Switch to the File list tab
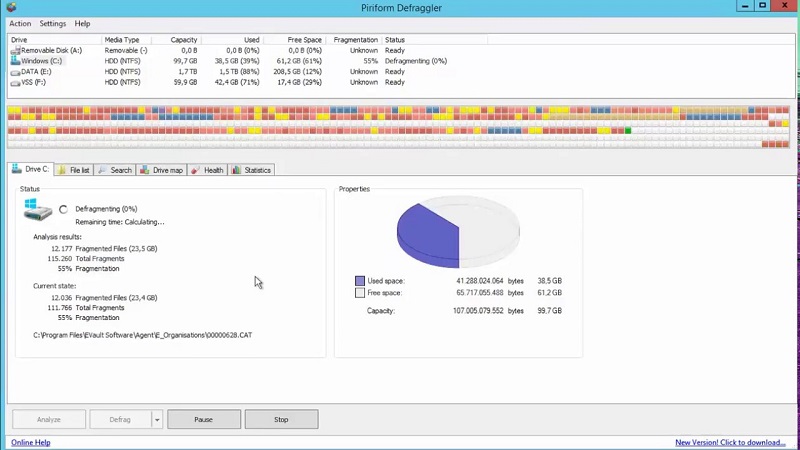This screenshot has width=800, height=450. (x=74, y=170)
